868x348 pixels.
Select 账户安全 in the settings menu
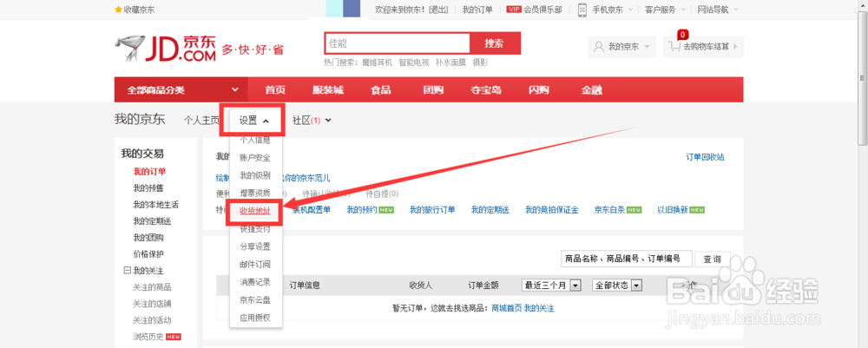tap(254, 158)
